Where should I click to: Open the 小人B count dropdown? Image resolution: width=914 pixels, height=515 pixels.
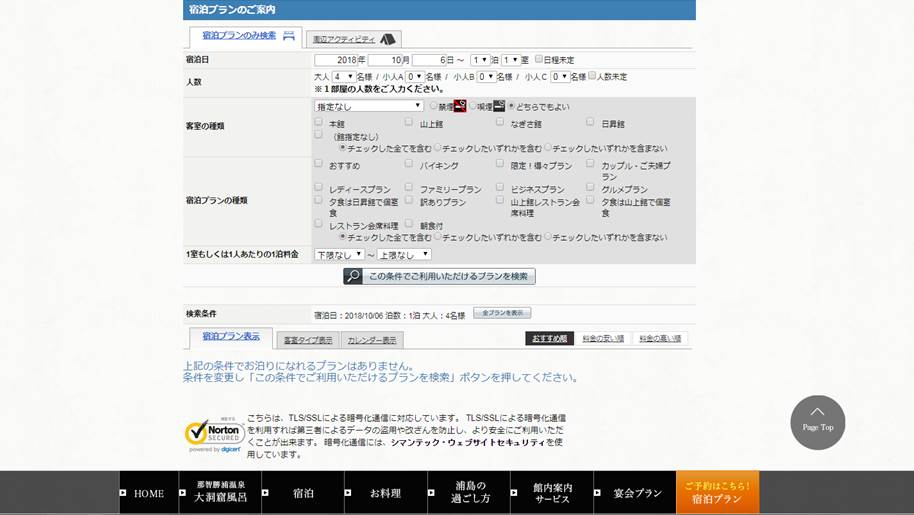point(486,76)
